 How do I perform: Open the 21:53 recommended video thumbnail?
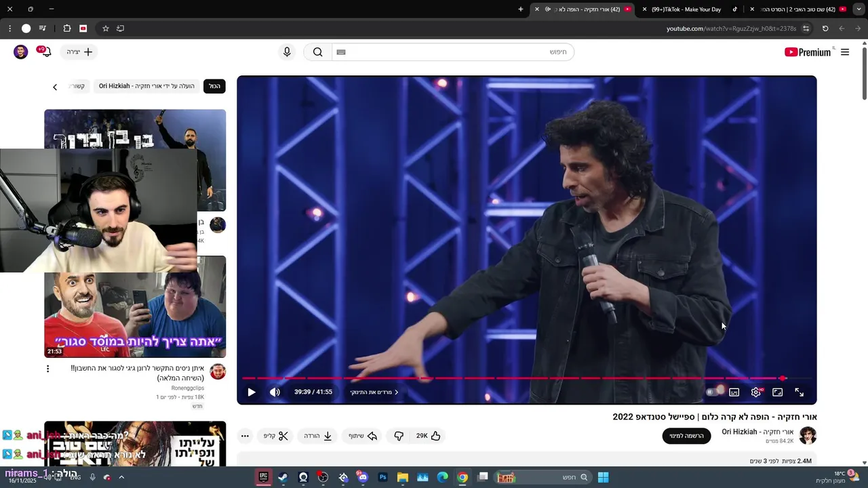point(135,306)
